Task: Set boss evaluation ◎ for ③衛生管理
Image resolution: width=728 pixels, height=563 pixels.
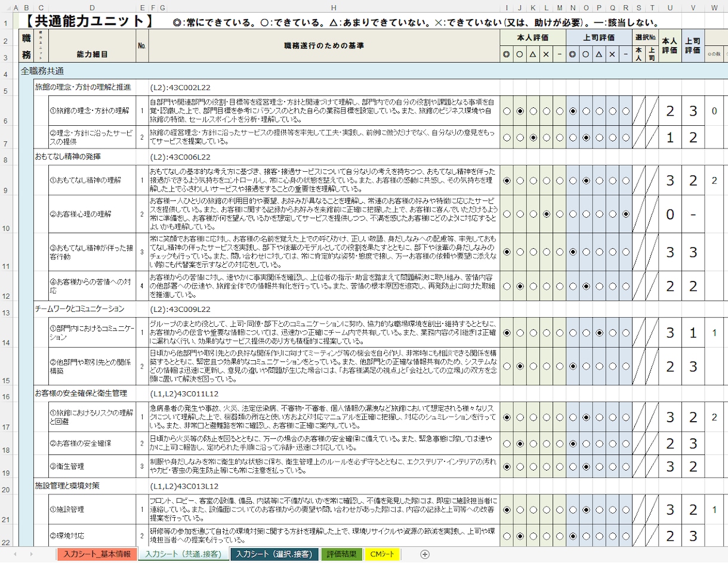Action: [x=573, y=466]
